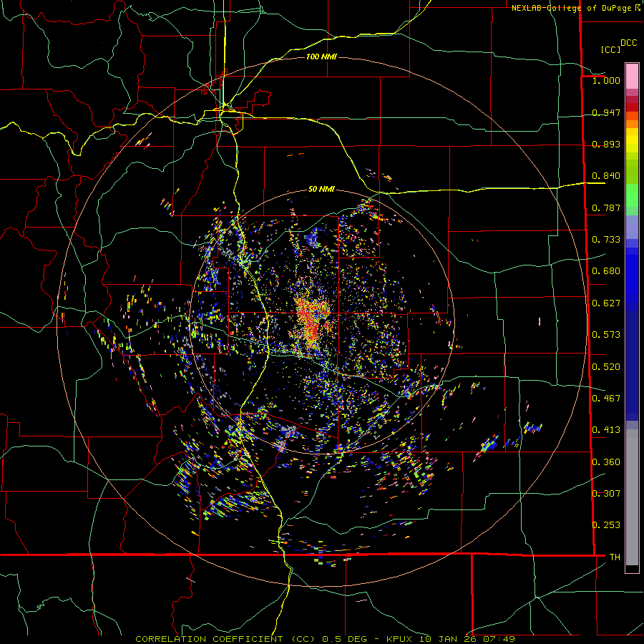Click the 1.000 value on the color scale
The width and height of the screenshot is (644, 644).
point(606,80)
